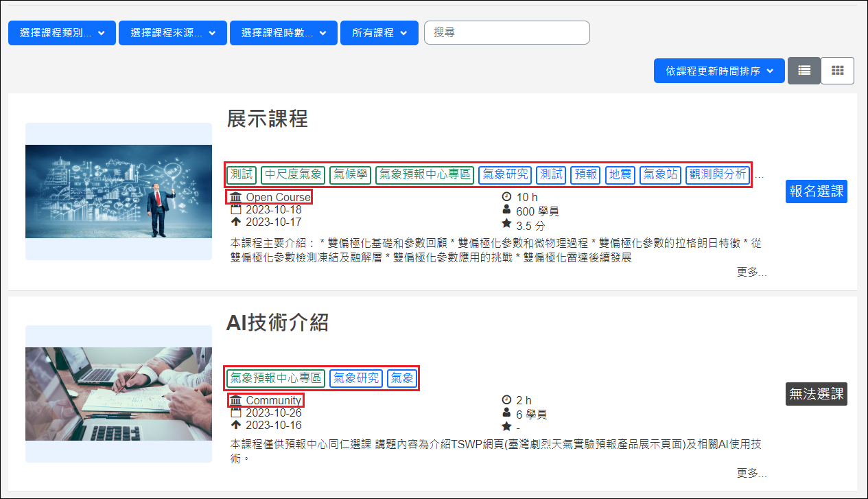Click 更多... under AI技術介紹 description
The image size is (868, 499).
[x=752, y=473]
